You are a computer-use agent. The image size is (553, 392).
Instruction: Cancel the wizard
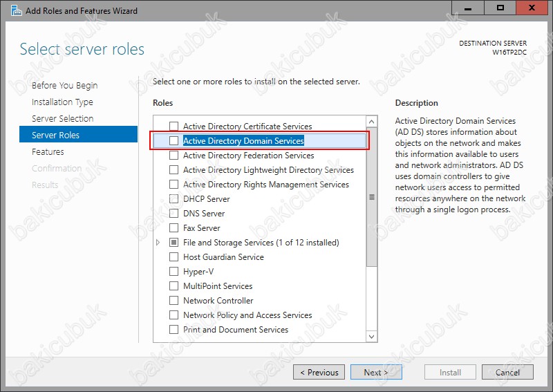pos(507,372)
